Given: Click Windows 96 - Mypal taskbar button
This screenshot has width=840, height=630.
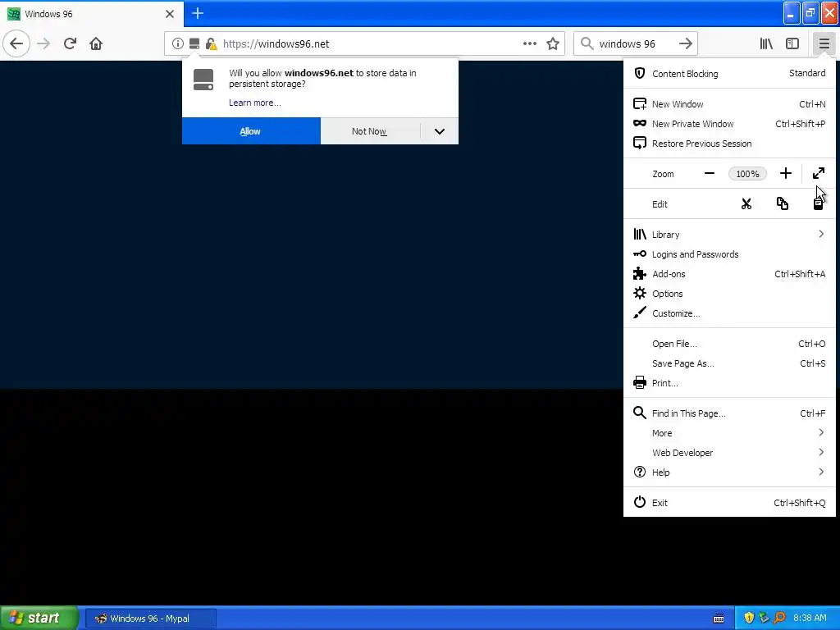Looking at the screenshot, I should [x=151, y=619].
